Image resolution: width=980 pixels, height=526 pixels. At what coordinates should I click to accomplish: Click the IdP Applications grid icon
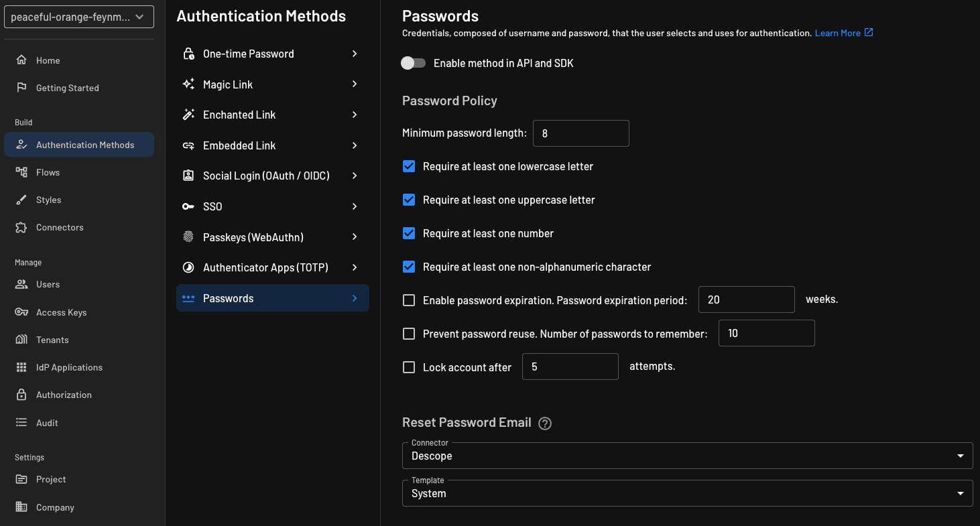click(x=23, y=367)
